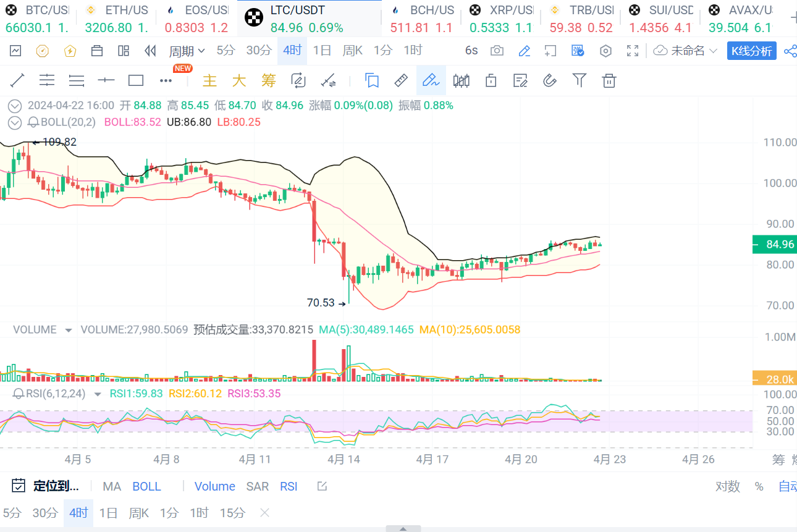
Task: Open more drawing tools (three dots)
Action: pos(166,80)
